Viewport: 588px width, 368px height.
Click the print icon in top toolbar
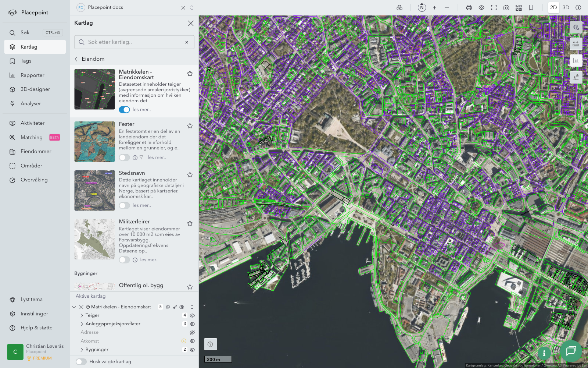pos(469,8)
